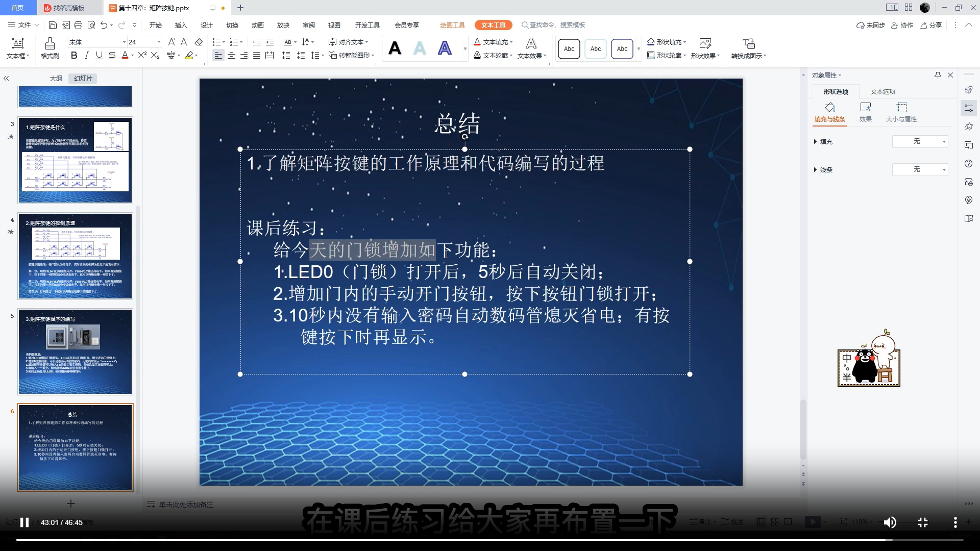Screen dimensions: 980x551
Task: Collapse the slide panel with double-arrow
Action: [x=6, y=79]
